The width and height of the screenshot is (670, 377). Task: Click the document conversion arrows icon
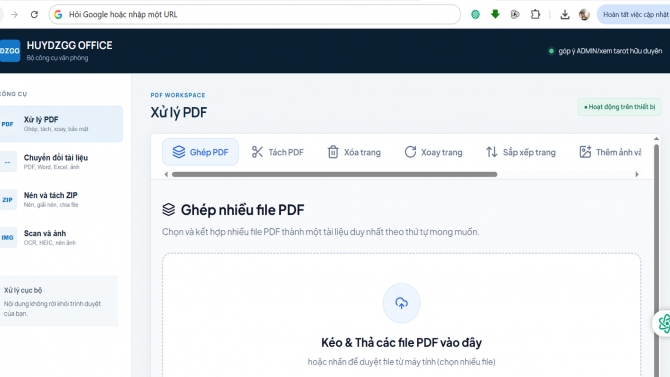click(8, 162)
